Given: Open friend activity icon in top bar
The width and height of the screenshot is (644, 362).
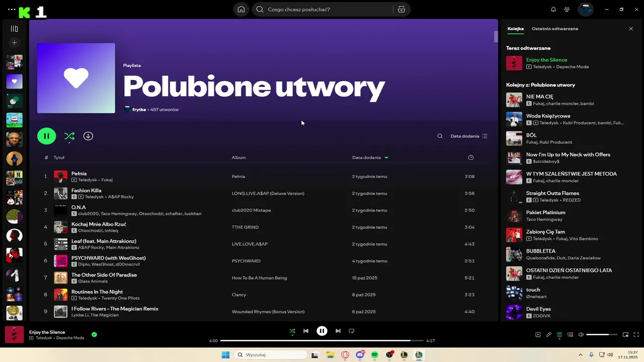Looking at the screenshot, I should 567,9.
